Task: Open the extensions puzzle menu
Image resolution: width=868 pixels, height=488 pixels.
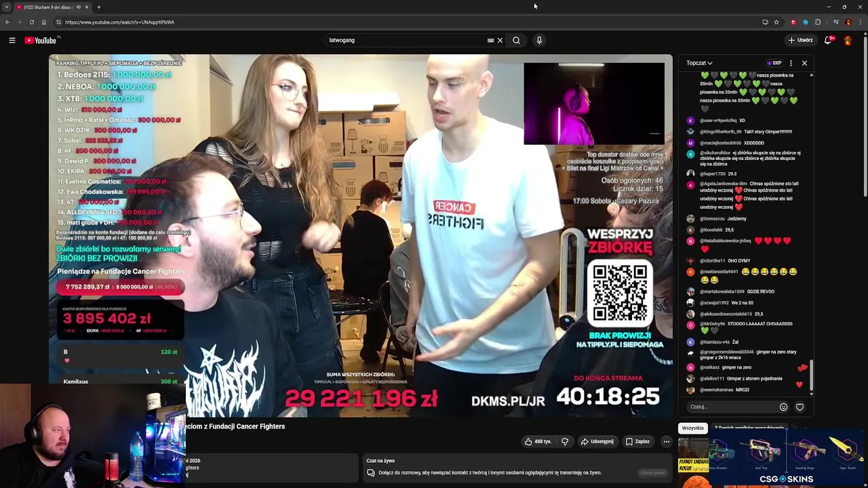Action: (818, 22)
